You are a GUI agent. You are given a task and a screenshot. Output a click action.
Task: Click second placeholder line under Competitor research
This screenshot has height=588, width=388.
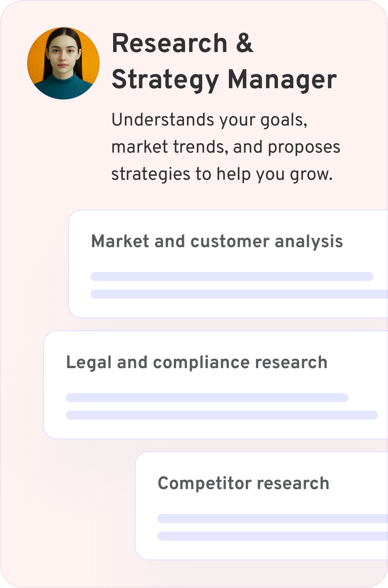point(272,536)
